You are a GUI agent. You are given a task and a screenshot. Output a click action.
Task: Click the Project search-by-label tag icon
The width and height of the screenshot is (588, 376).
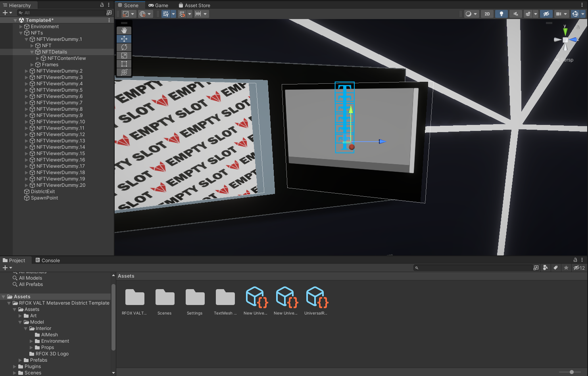coord(555,268)
